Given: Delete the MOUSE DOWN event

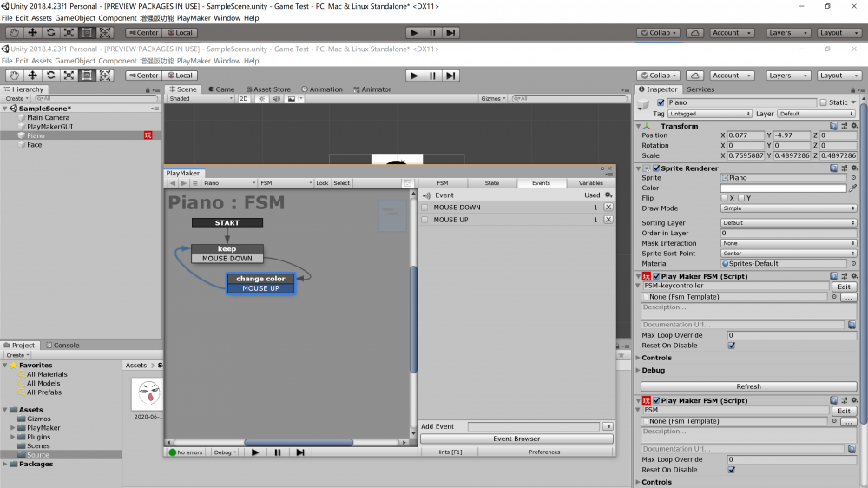Looking at the screenshot, I should [608, 208].
